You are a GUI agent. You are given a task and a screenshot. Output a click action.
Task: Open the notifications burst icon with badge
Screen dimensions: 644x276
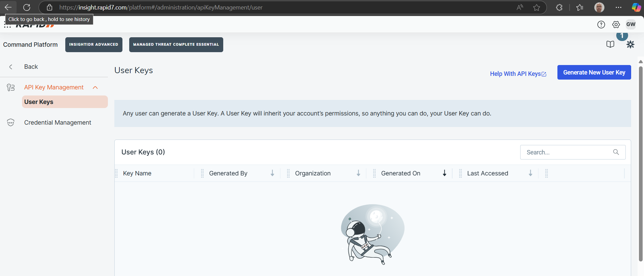[x=630, y=44]
